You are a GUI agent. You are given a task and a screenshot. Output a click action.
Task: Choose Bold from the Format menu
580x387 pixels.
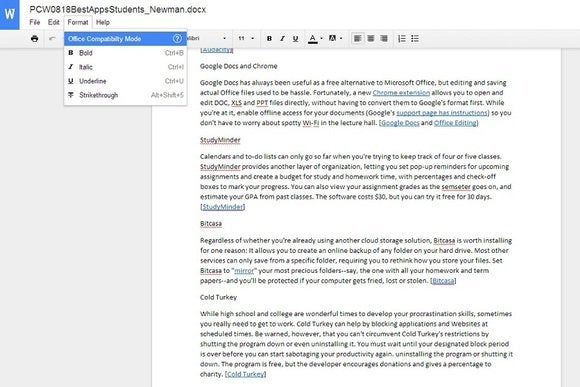[x=125, y=53]
